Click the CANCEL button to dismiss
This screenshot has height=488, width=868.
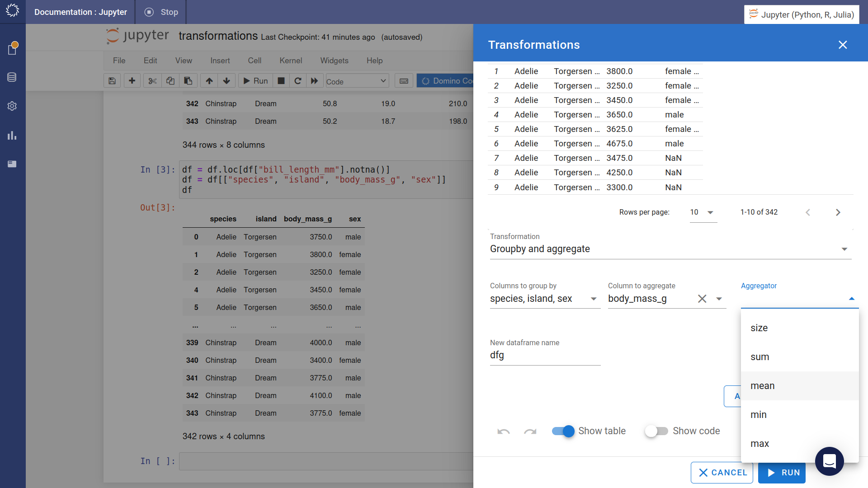pos(722,473)
